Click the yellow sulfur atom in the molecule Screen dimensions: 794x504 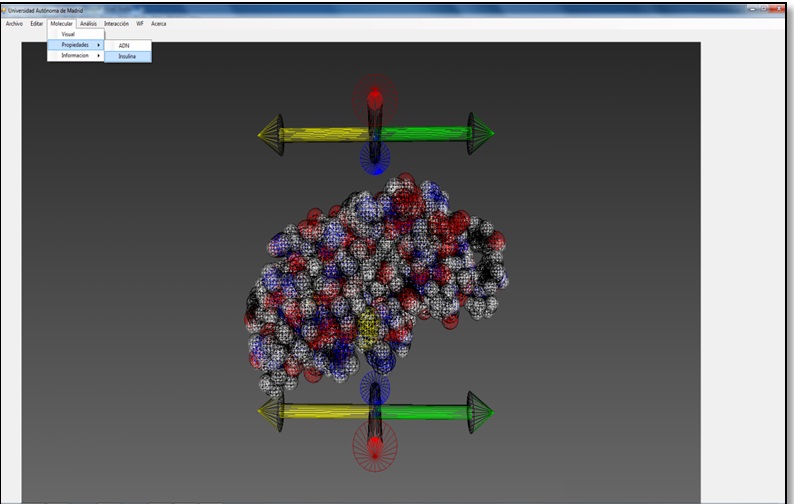[369, 327]
